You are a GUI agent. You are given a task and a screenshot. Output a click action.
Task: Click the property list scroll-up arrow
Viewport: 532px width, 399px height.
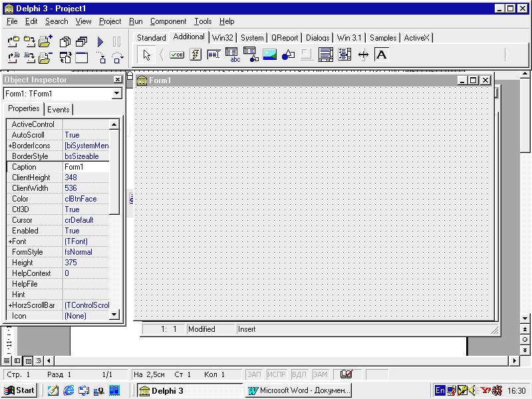tap(114, 124)
